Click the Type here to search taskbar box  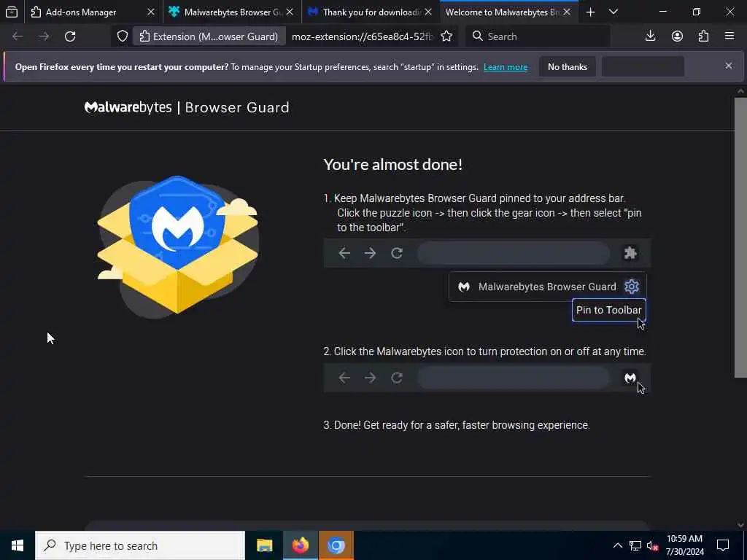click(140, 545)
